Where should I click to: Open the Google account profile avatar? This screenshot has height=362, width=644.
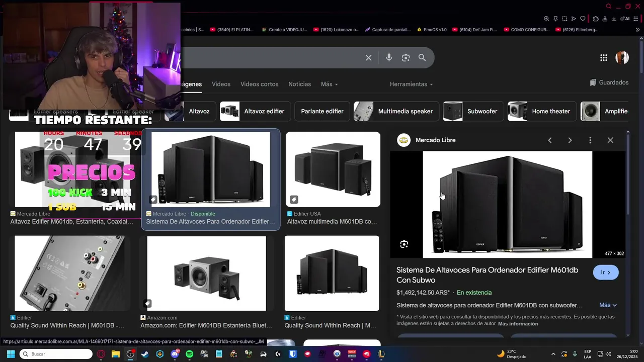(x=622, y=57)
